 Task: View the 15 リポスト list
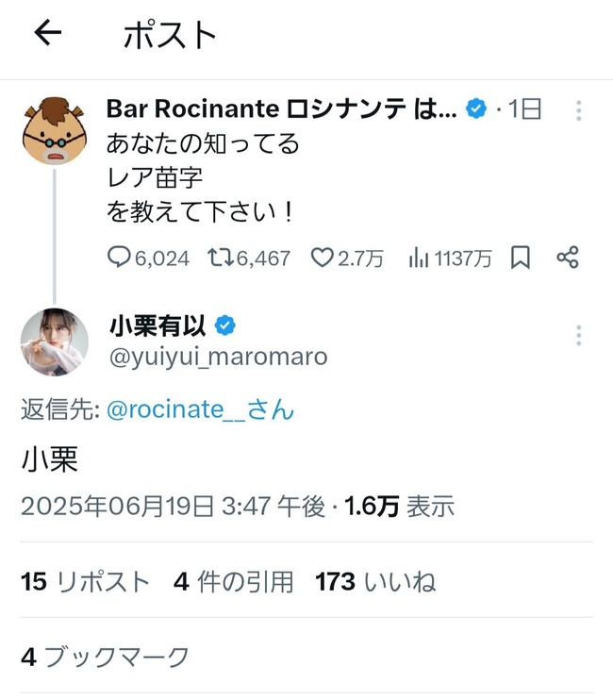pyautogui.click(x=85, y=582)
